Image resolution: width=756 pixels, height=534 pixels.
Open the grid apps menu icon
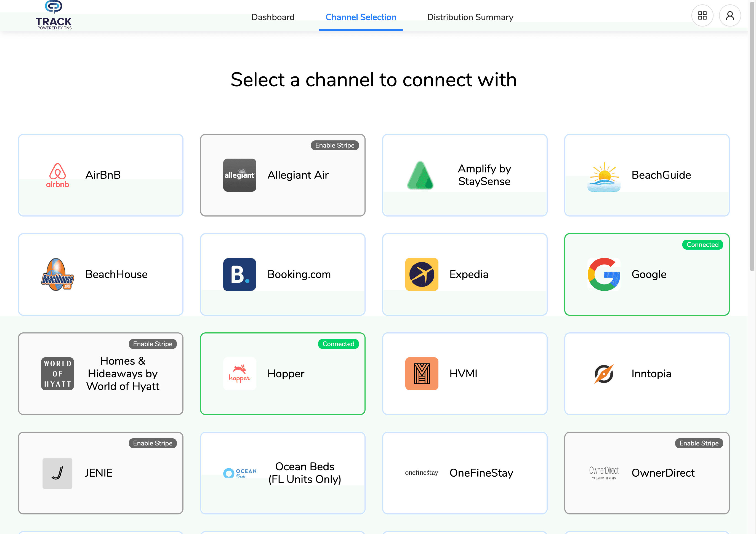(x=702, y=15)
